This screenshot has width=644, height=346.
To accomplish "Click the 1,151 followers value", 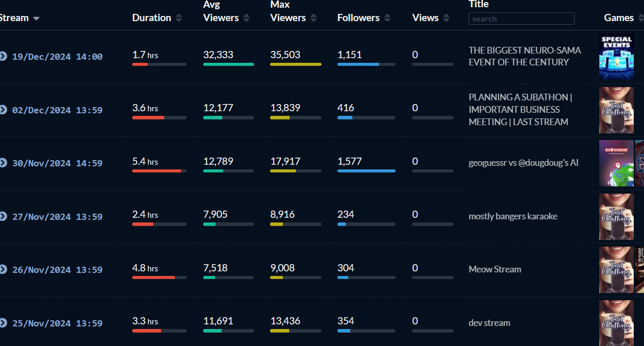I will pos(350,55).
